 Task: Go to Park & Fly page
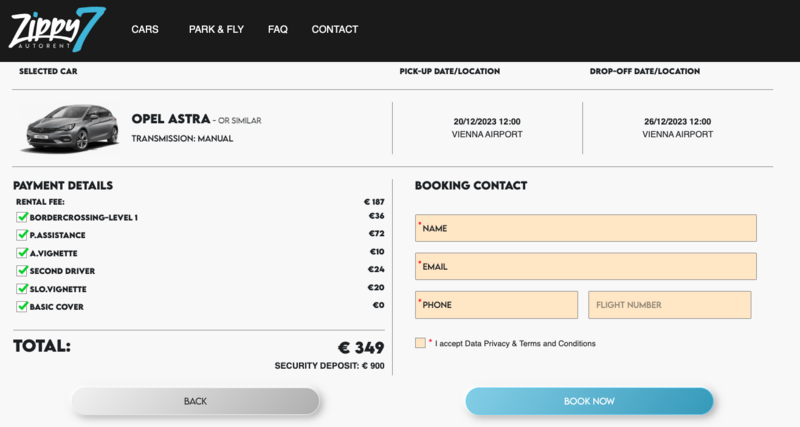coord(216,30)
